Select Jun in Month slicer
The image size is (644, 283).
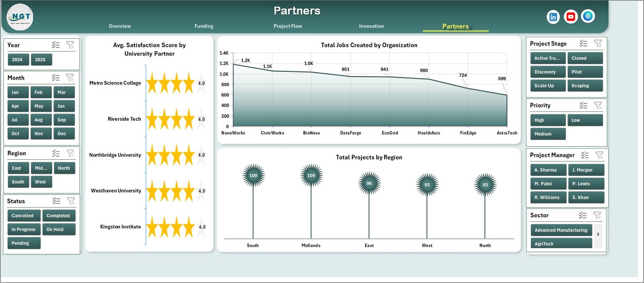(64, 106)
